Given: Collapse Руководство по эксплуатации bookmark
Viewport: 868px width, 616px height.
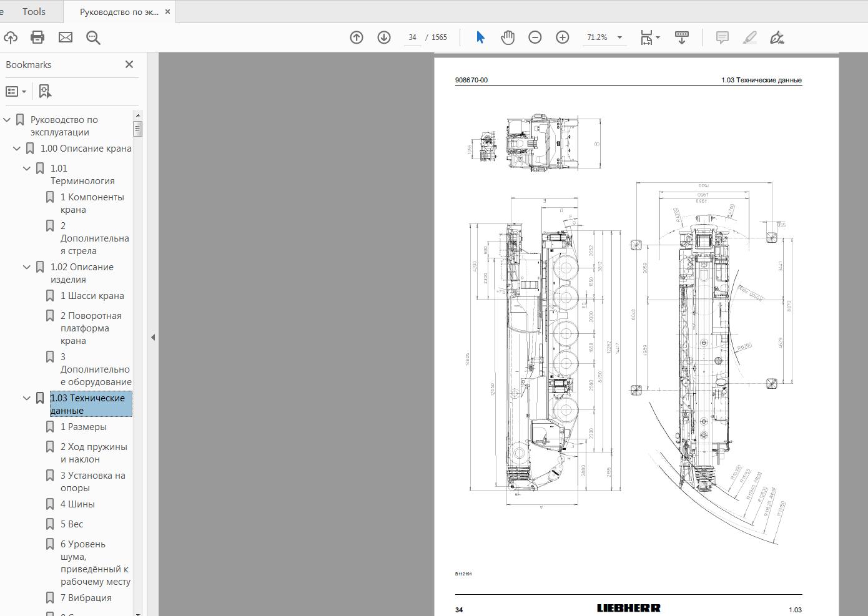Looking at the screenshot, I should pyautogui.click(x=7, y=120).
